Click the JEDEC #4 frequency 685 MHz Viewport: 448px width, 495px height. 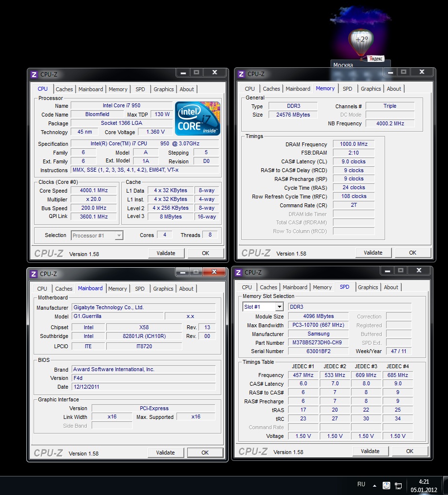[397, 375]
